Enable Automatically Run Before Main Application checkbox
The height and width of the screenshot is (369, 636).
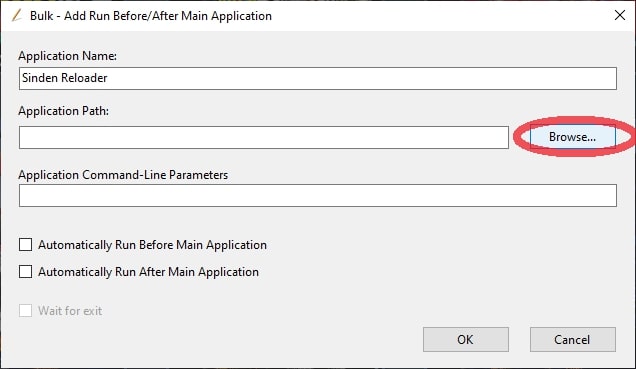pyautogui.click(x=26, y=245)
